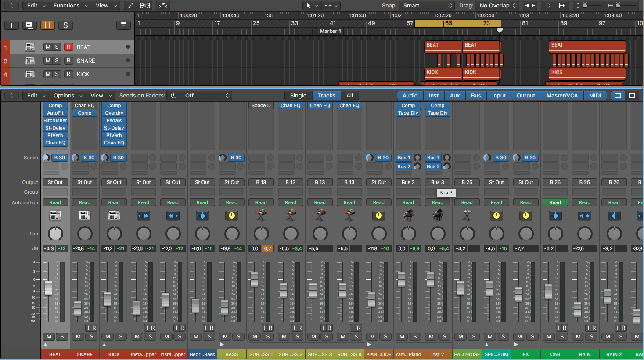This screenshot has width=644, height=360.
Task: Toggle the orange H hide tracks button
Action: pos(47,25)
